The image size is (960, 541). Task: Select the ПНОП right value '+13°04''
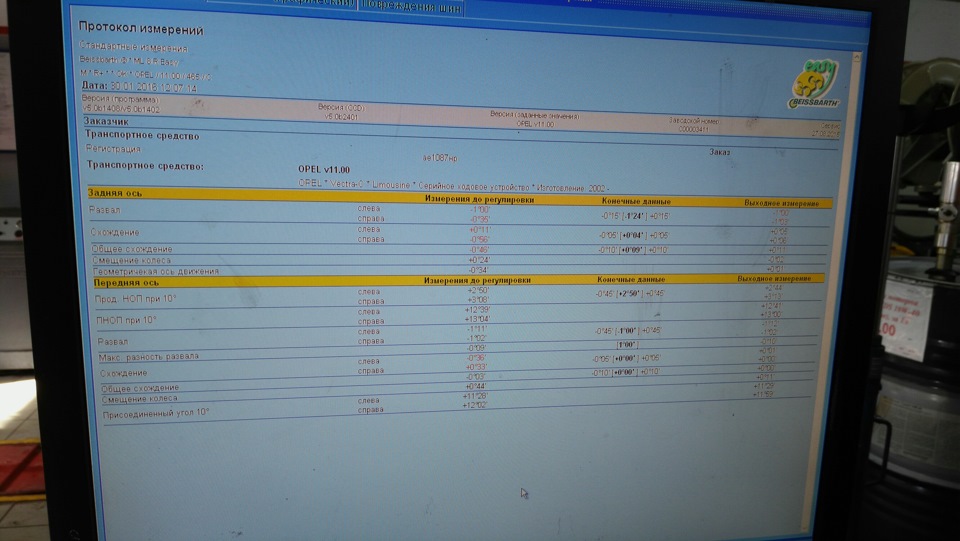(477, 319)
